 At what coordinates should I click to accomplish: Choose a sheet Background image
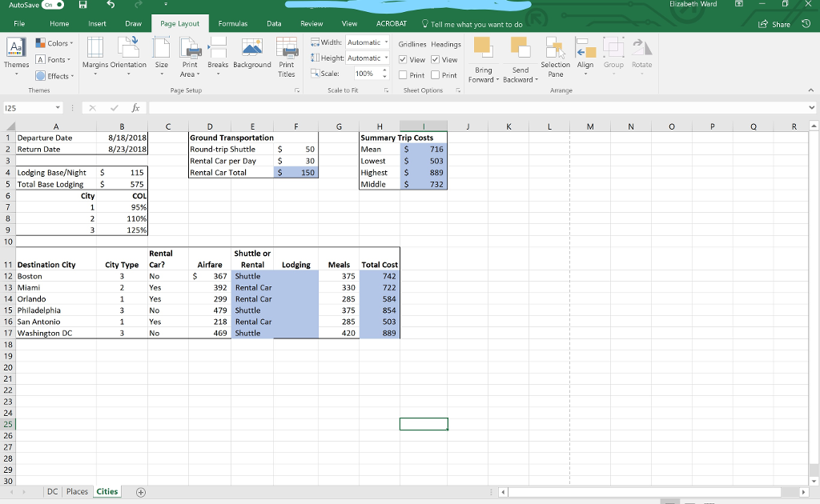[x=252, y=54]
